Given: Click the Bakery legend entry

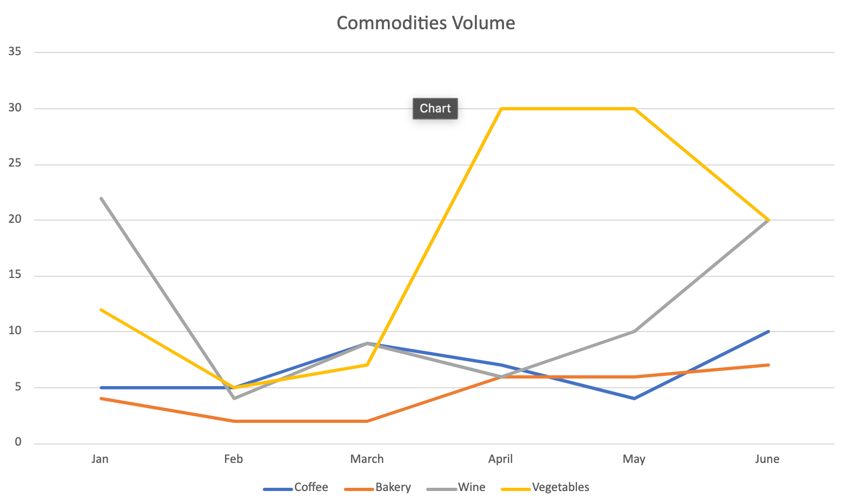Looking at the screenshot, I should point(377,487).
